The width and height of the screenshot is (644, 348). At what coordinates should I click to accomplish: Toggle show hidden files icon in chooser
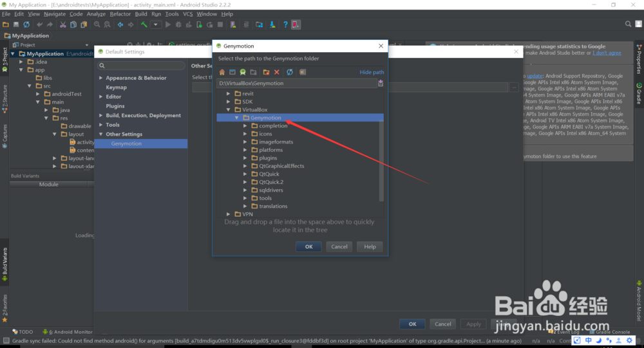coord(303,72)
